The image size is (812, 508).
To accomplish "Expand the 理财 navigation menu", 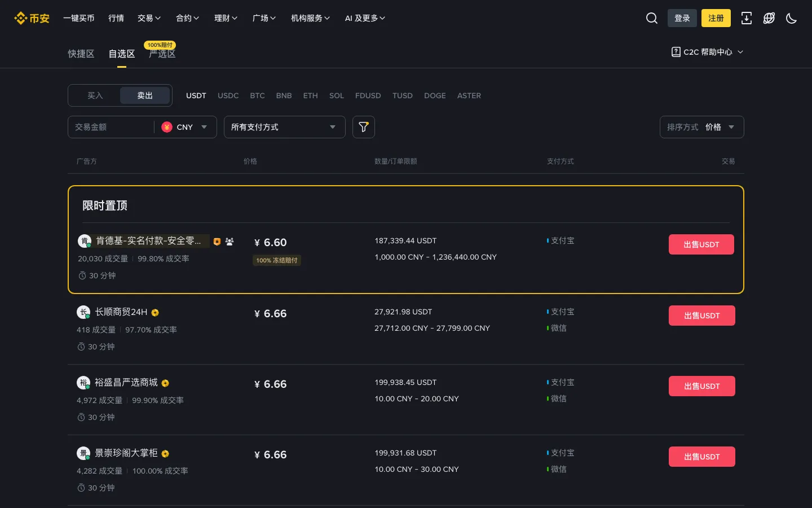I will tap(226, 18).
